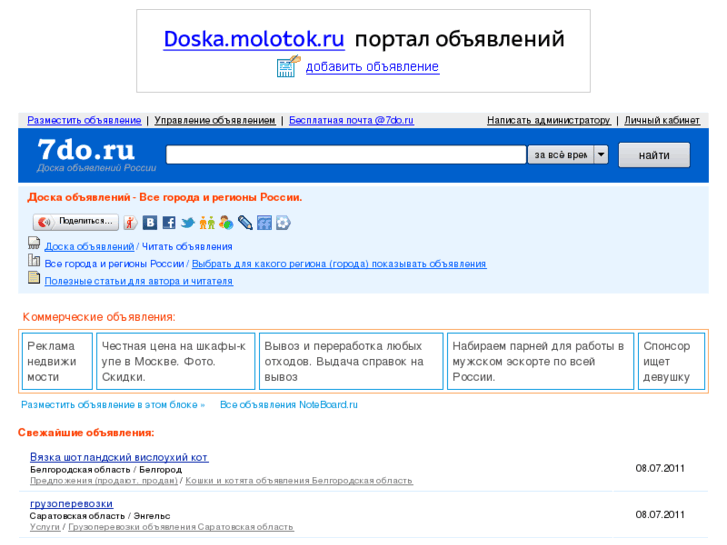Click the портал объявлений banner text
727x545 pixels.
pyautogui.click(x=459, y=39)
